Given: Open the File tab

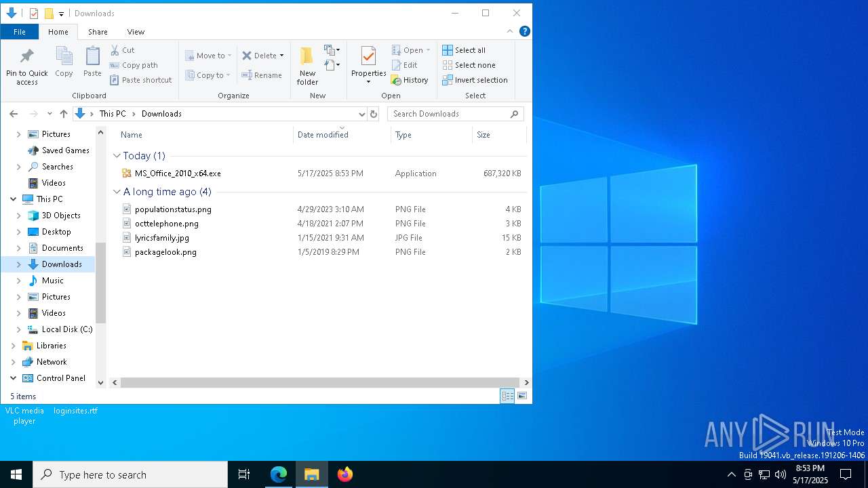Looking at the screenshot, I should pos(20,32).
